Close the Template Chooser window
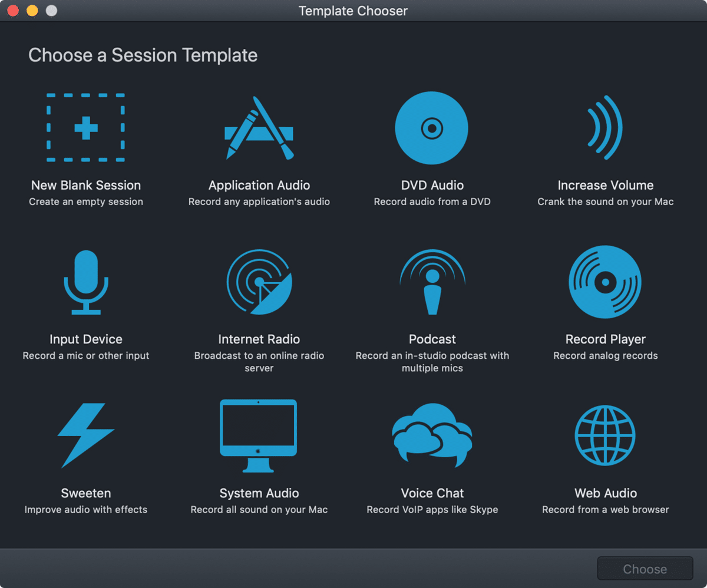This screenshot has height=588, width=707. coord(12,11)
